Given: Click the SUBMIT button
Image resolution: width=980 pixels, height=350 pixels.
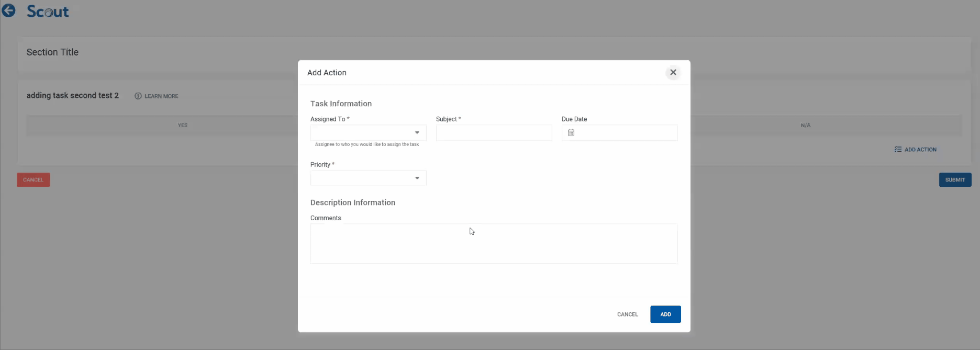Looking at the screenshot, I should point(955,180).
